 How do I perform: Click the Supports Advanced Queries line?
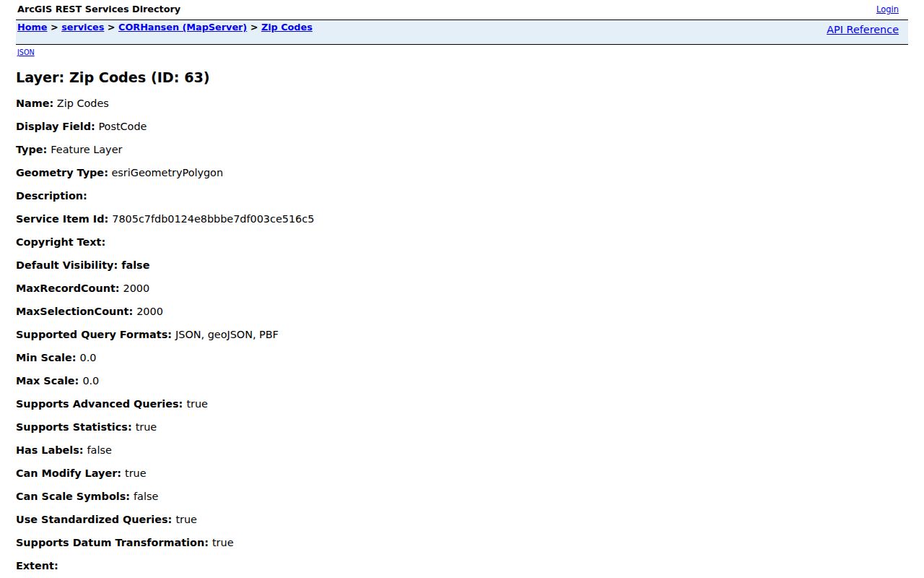click(x=112, y=404)
